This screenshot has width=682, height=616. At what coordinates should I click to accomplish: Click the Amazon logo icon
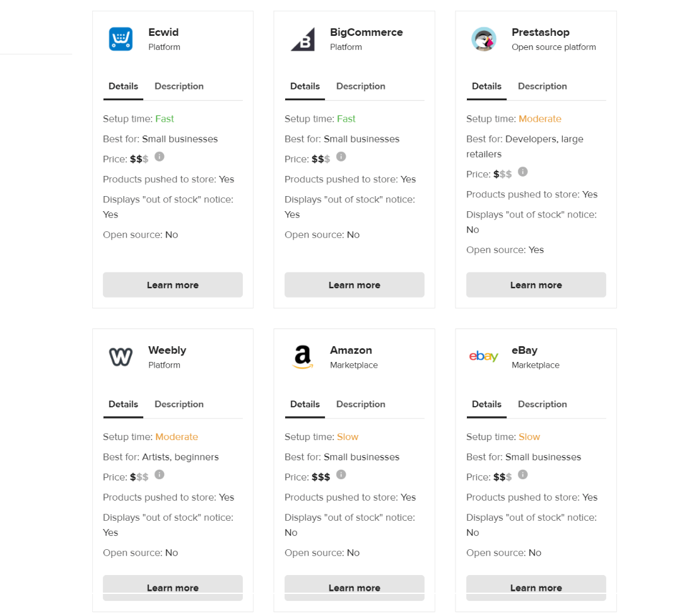pyautogui.click(x=303, y=357)
